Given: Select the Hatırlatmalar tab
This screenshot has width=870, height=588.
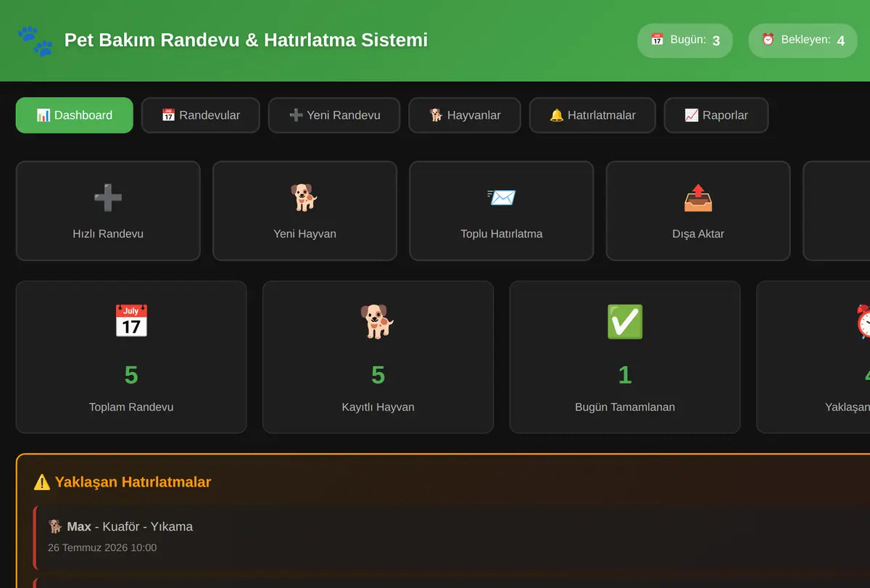Looking at the screenshot, I should tap(592, 115).
